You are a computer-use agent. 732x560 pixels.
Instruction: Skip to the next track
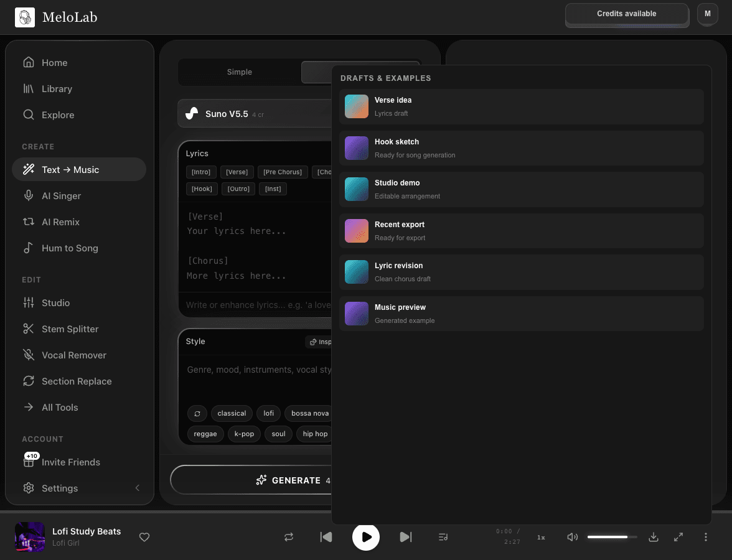pos(406,537)
